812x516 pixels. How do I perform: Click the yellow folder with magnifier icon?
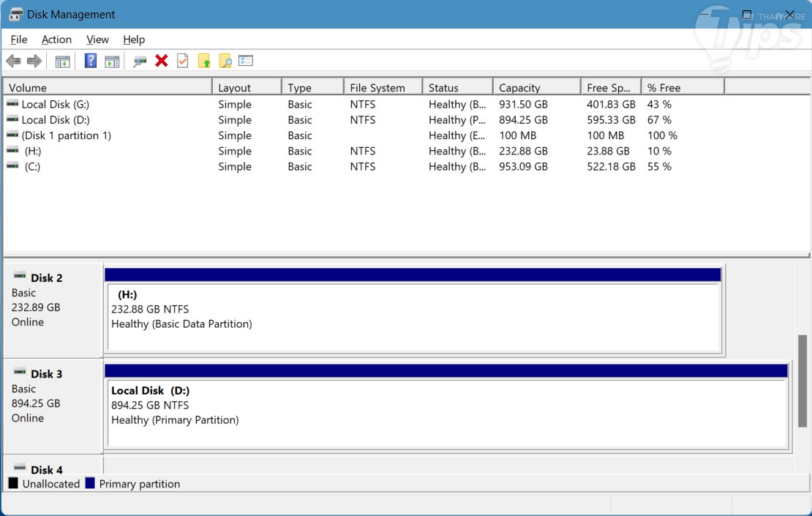(225, 61)
